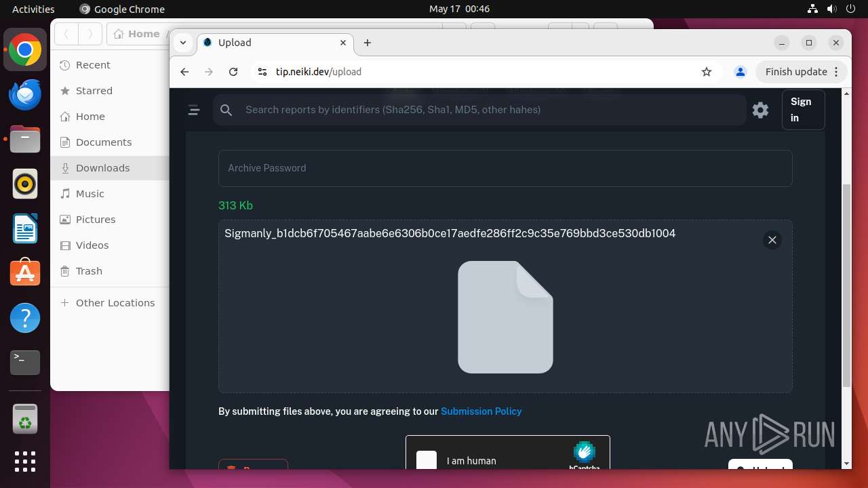Open volume icon in system tray

pyautogui.click(x=831, y=9)
